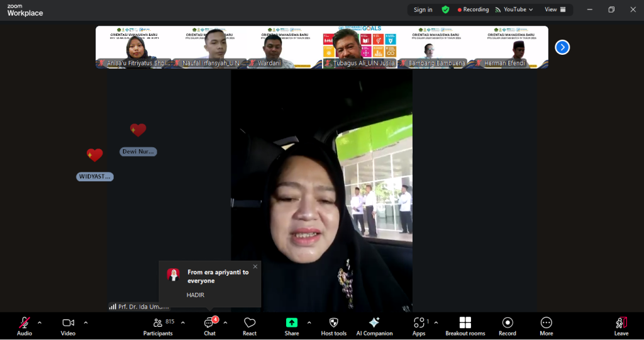Show next participants with blue arrow
This screenshot has height=340, width=644.
pos(562,47)
